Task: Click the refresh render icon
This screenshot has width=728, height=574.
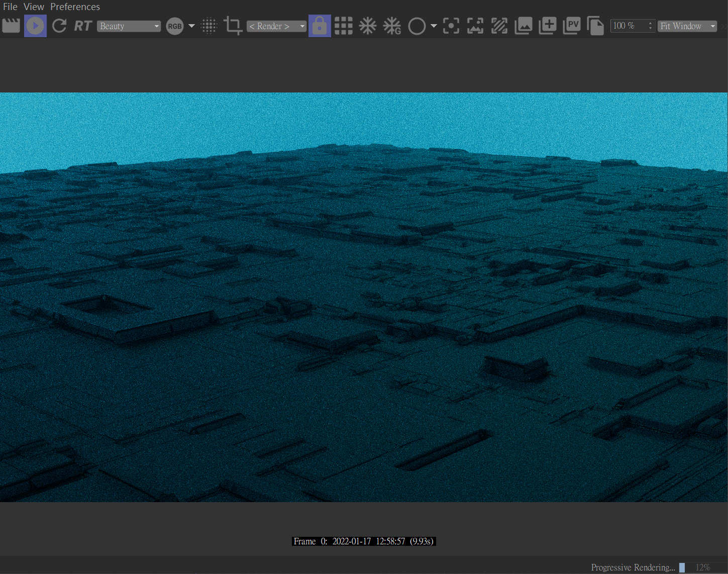Action: (x=59, y=26)
